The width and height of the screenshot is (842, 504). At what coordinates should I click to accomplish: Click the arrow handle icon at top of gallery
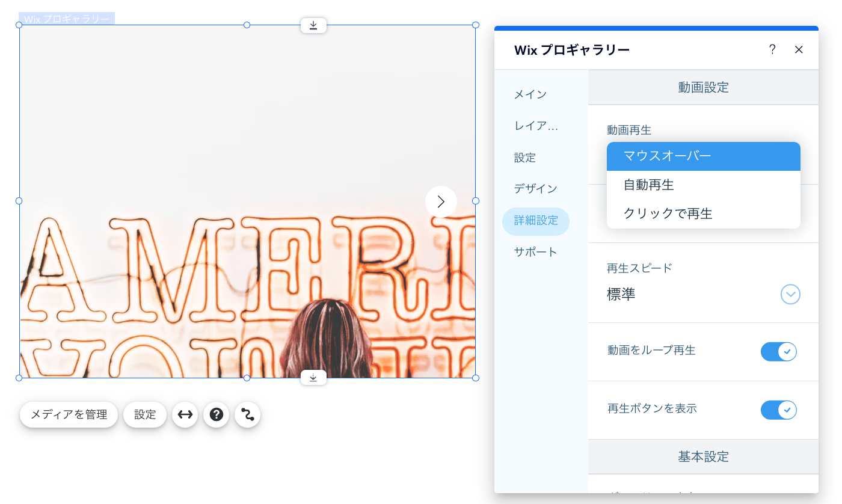(313, 25)
